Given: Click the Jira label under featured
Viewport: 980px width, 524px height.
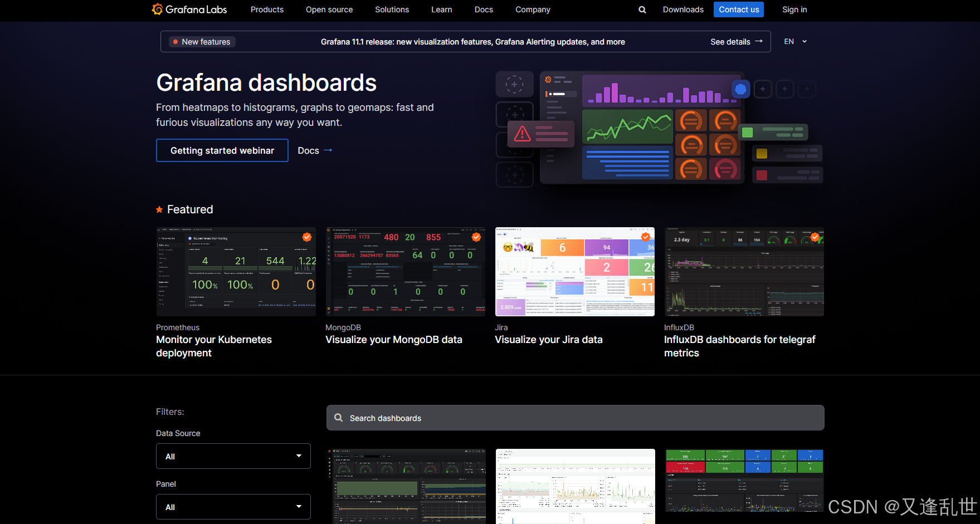Looking at the screenshot, I should pyautogui.click(x=501, y=327).
